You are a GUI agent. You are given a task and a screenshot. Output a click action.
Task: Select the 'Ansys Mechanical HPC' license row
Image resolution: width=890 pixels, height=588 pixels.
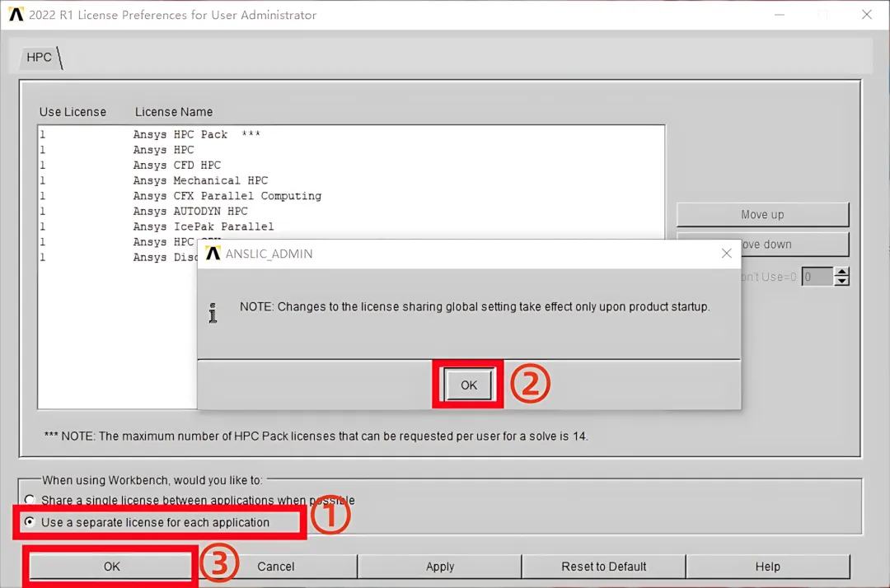pos(351,180)
